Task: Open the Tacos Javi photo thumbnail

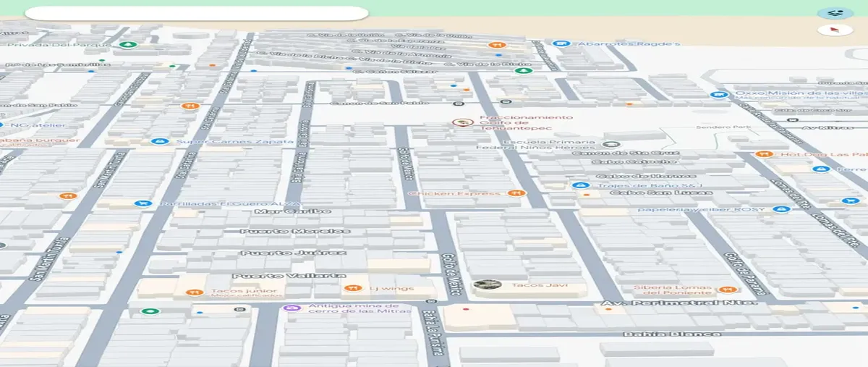Action: coord(488,285)
